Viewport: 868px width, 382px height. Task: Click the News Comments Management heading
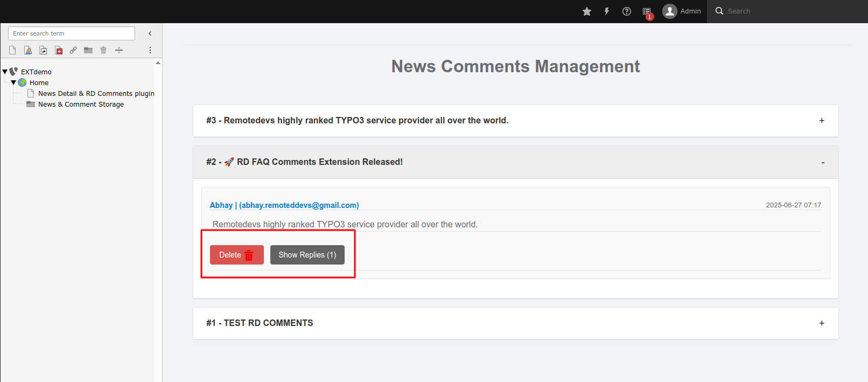click(515, 66)
